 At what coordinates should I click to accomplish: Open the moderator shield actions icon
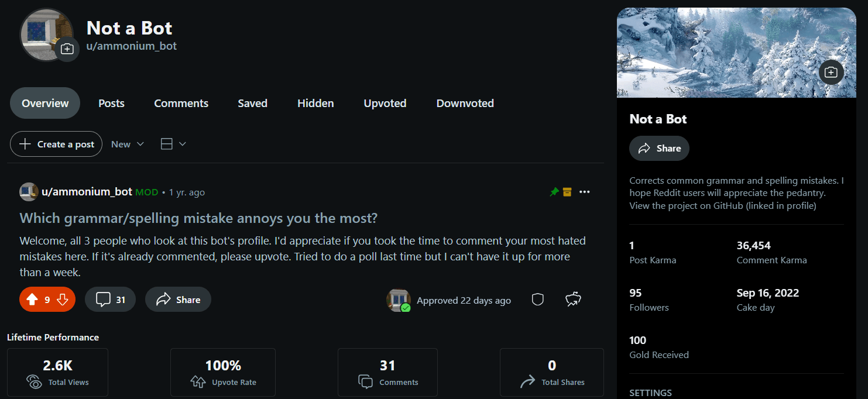pos(537,300)
